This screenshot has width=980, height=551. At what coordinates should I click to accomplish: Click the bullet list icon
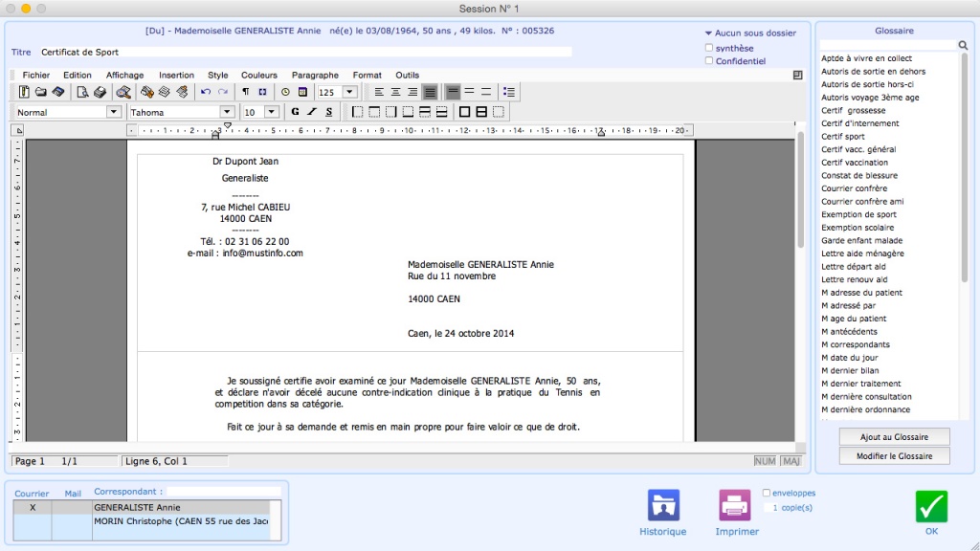tap(509, 92)
